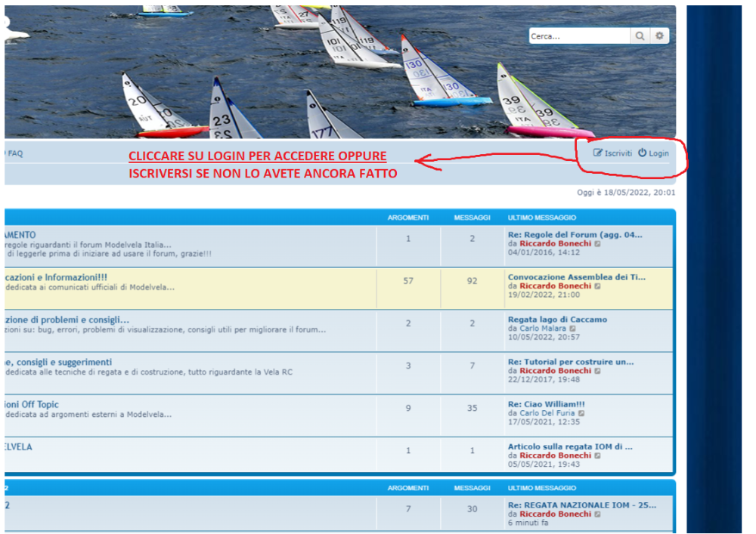Image resolution: width=756 pixels, height=534 pixels.
Task: View Carlo Malara's profile
Action: [542, 329]
